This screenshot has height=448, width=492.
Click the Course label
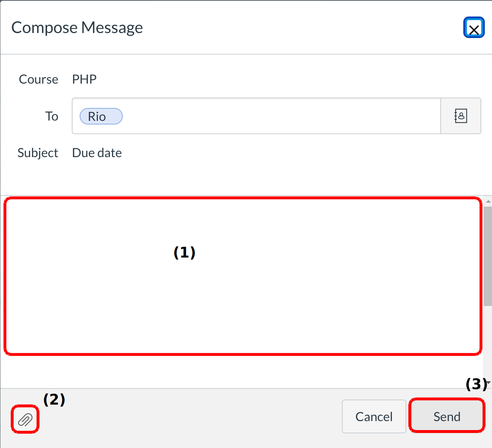pos(38,79)
